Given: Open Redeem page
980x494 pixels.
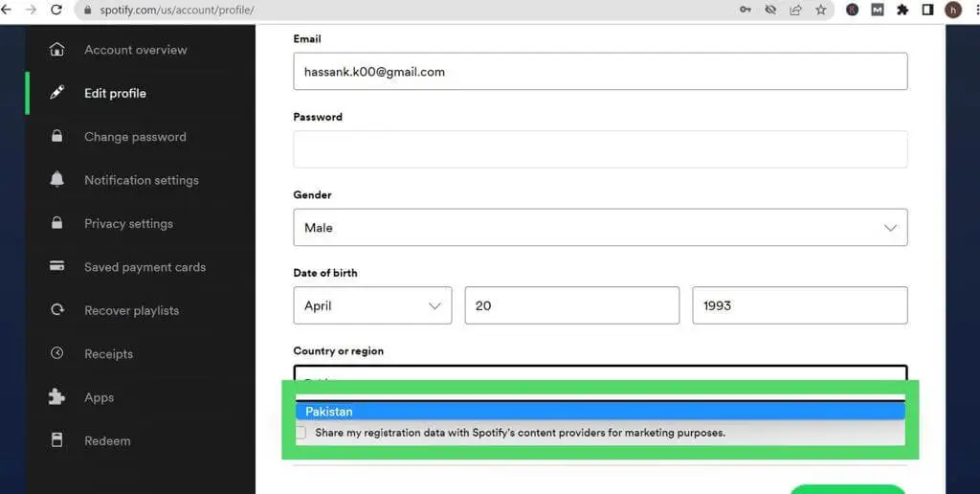Looking at the screenshot, I should coord(107,440).
